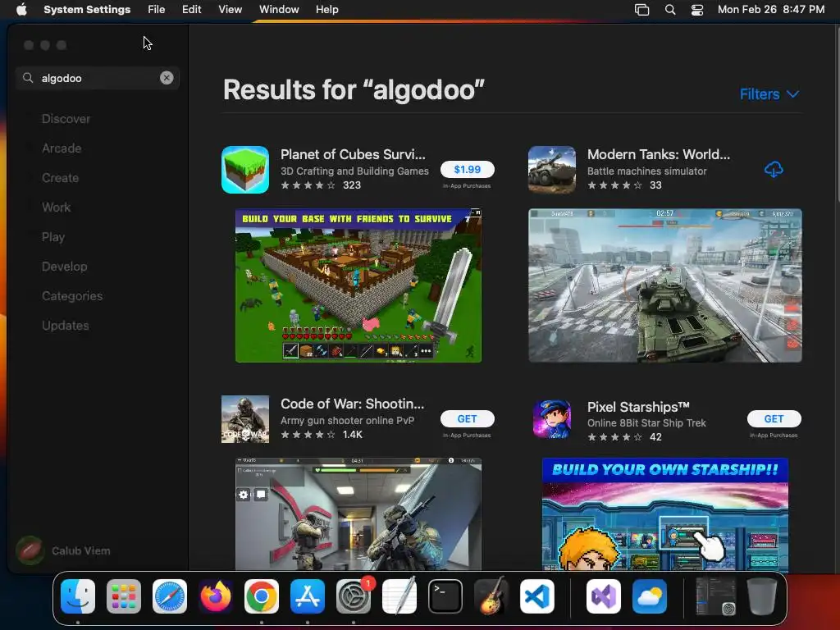Switch to App Store in Dock
840x630 pixels.
tap(308, 596)
